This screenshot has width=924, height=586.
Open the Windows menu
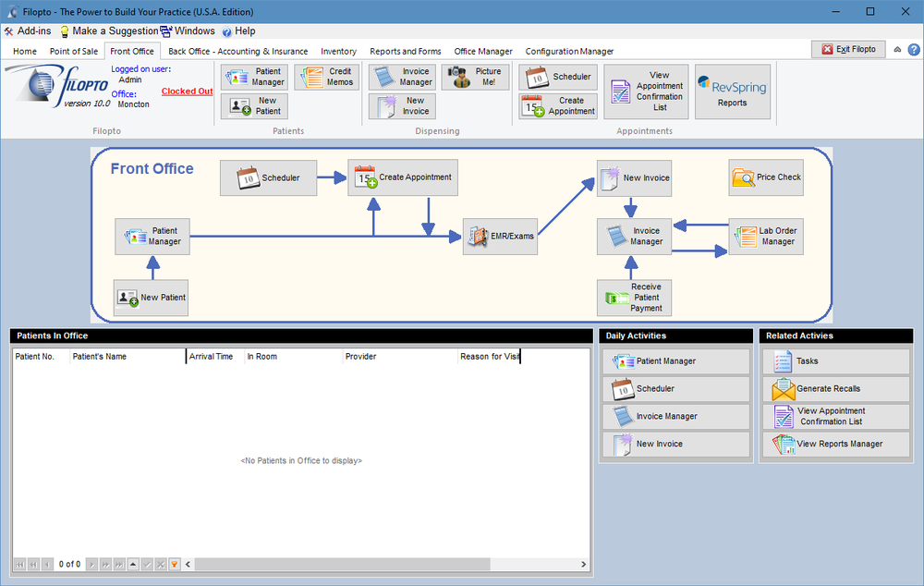(x=188, y=31)
